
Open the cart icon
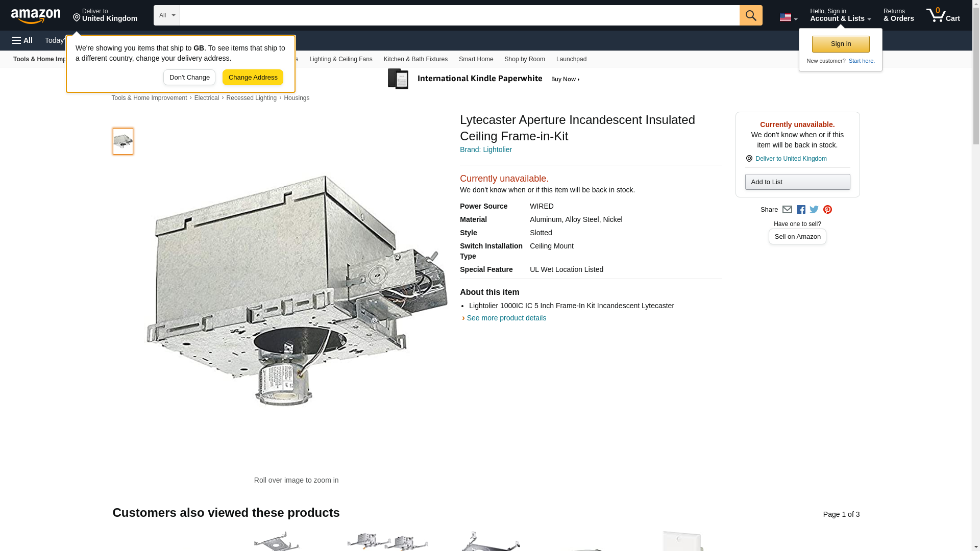(943, 15)
